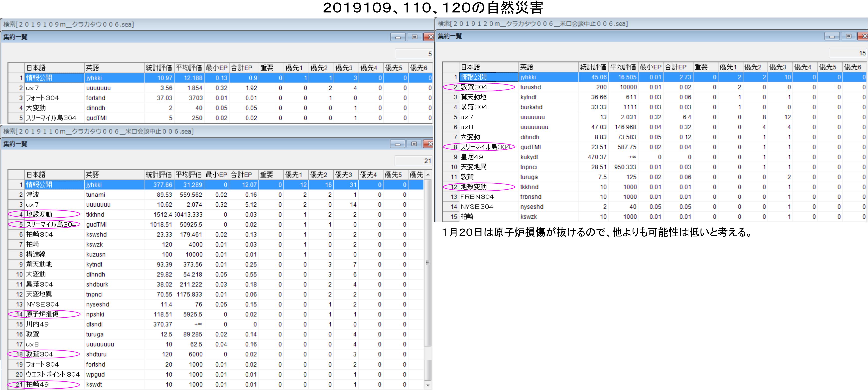This screenshot has width=868, height=390.
Task: Minimize the top-left 集約一覧 window
Action: pos(398,37)
